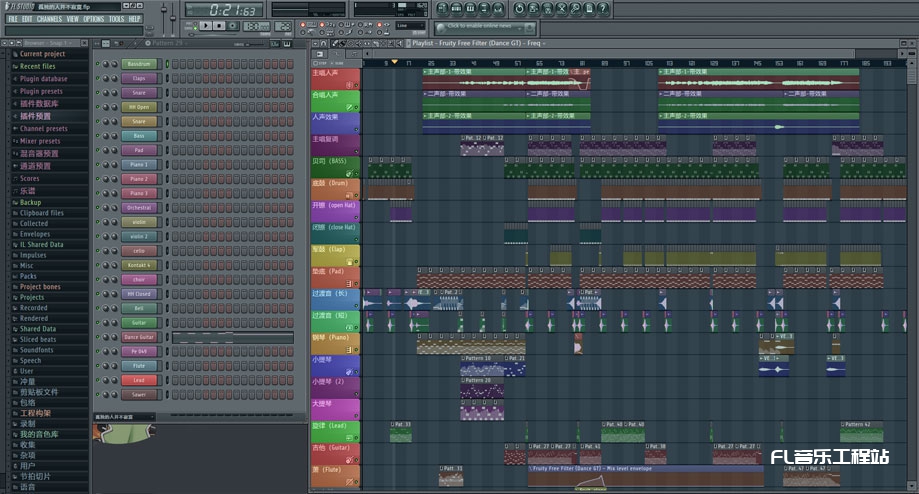This screenshot has height=494, width=919.
Task: Click the Dance Guitar channel button
Action: coord(139,337)
